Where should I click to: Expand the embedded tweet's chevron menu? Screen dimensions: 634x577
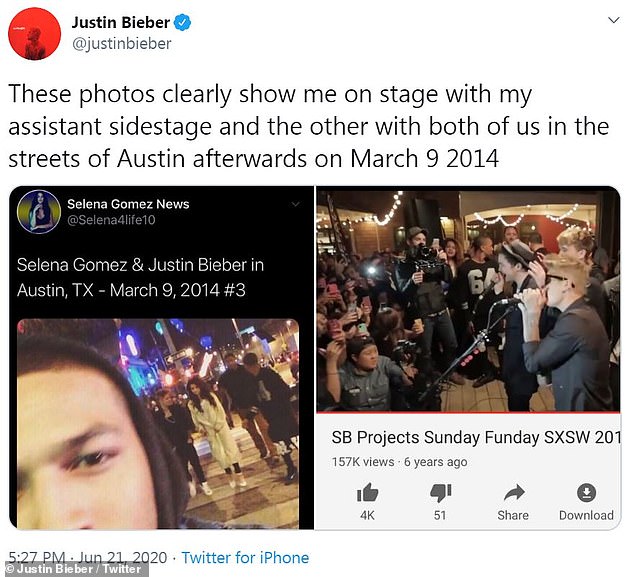click(295, 204)
